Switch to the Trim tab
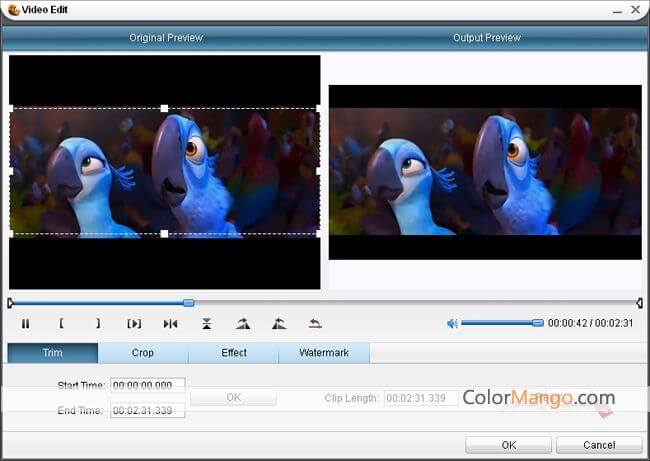Screen dimensions: 650x461 coord(53,353)
